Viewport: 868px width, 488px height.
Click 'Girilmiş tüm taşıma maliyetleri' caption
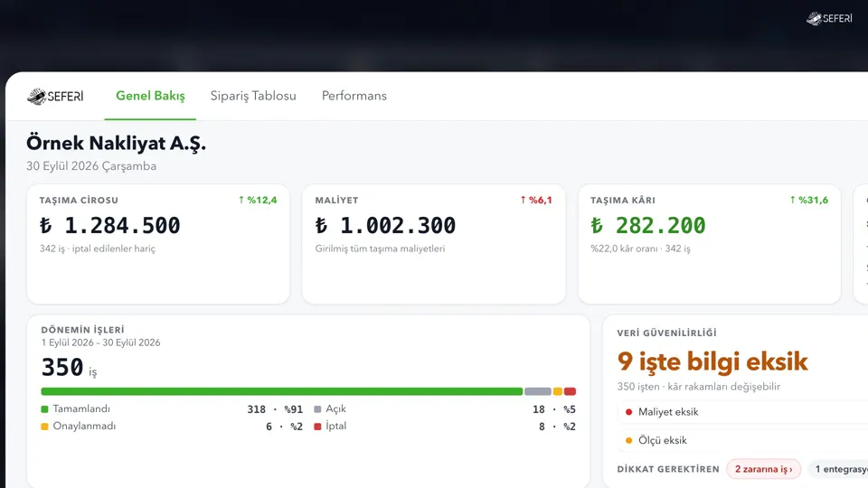[380, 249]
